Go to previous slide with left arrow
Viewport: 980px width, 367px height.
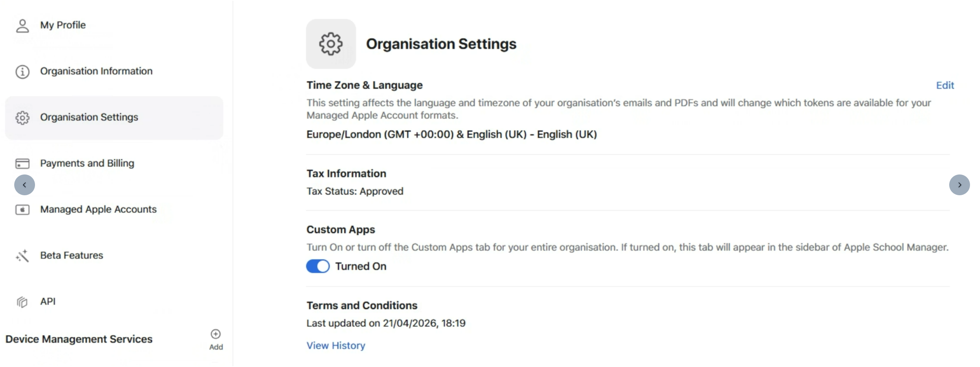tap(25, 185)
